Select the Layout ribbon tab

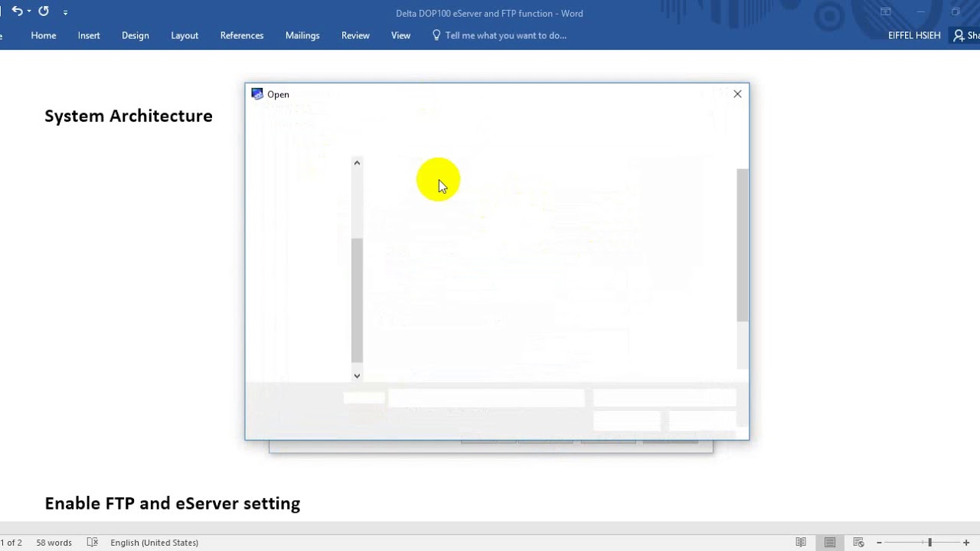pyautogui.click(x=185, y=35)
